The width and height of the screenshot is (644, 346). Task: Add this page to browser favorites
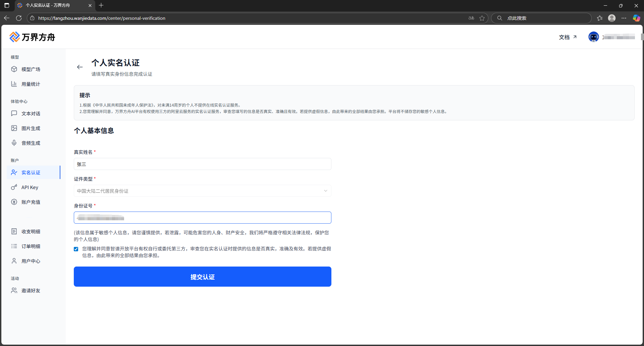[x=482, y=18]
